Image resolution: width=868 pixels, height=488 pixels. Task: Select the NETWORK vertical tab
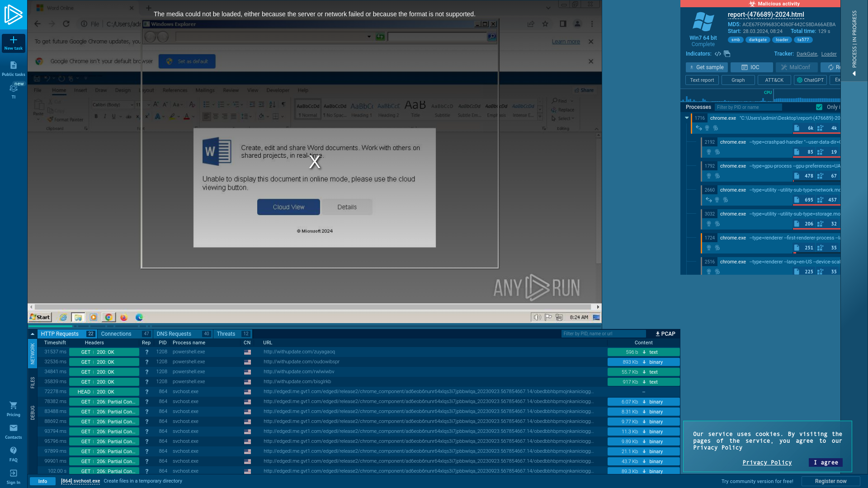click(33, 353)
